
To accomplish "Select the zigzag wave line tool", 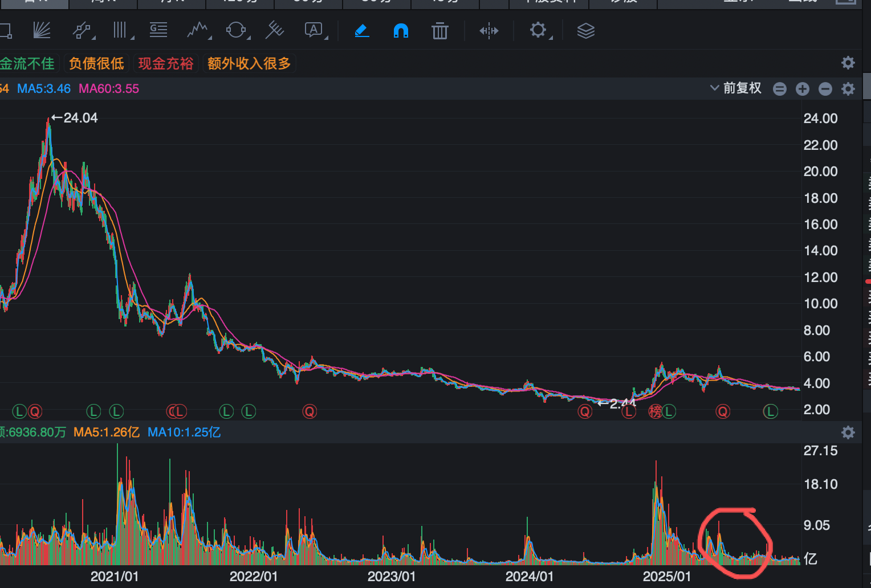I will (198, 30).
